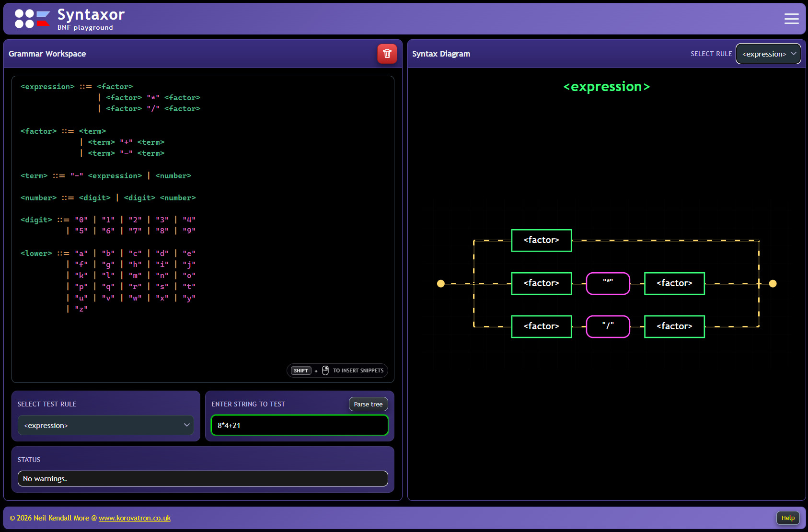This screenshot has width=808, height=532.
Task: Click the <factor> node left of "*"
Action: click(x=542, y=283)
